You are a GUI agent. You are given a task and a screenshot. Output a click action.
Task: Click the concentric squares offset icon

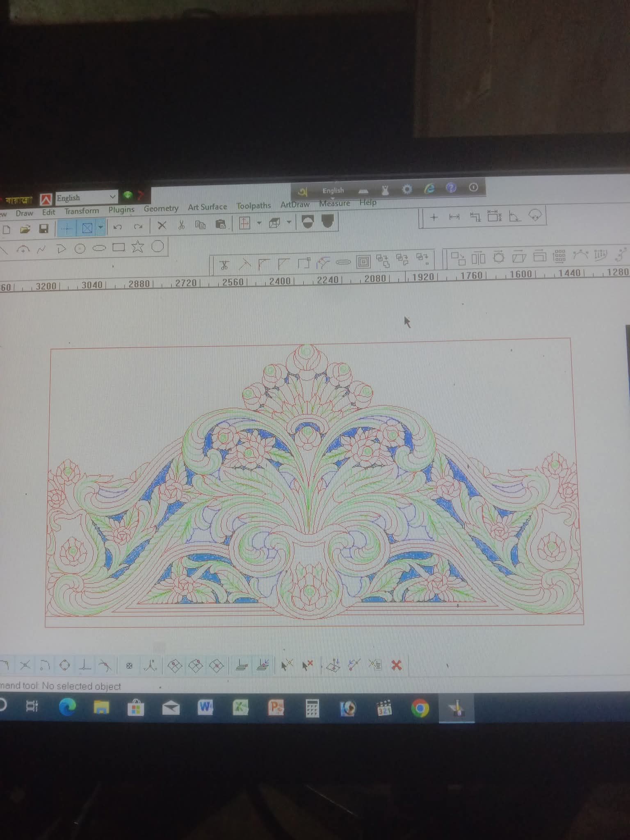point(363,262)
